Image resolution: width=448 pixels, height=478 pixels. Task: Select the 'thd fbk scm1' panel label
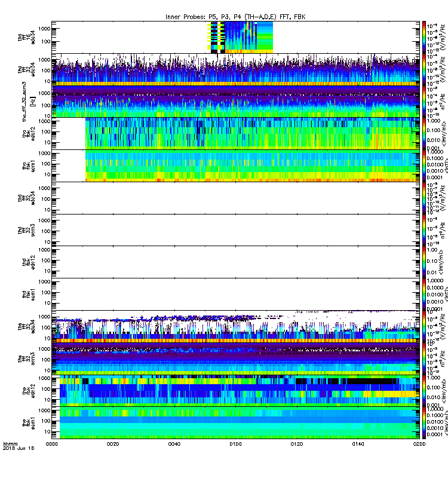click(x=28, y=294)
